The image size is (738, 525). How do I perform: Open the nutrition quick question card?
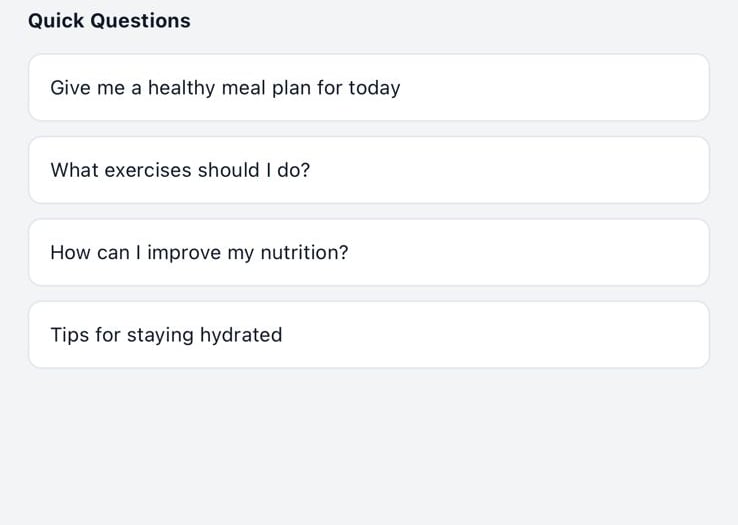(x=368, y=253)
